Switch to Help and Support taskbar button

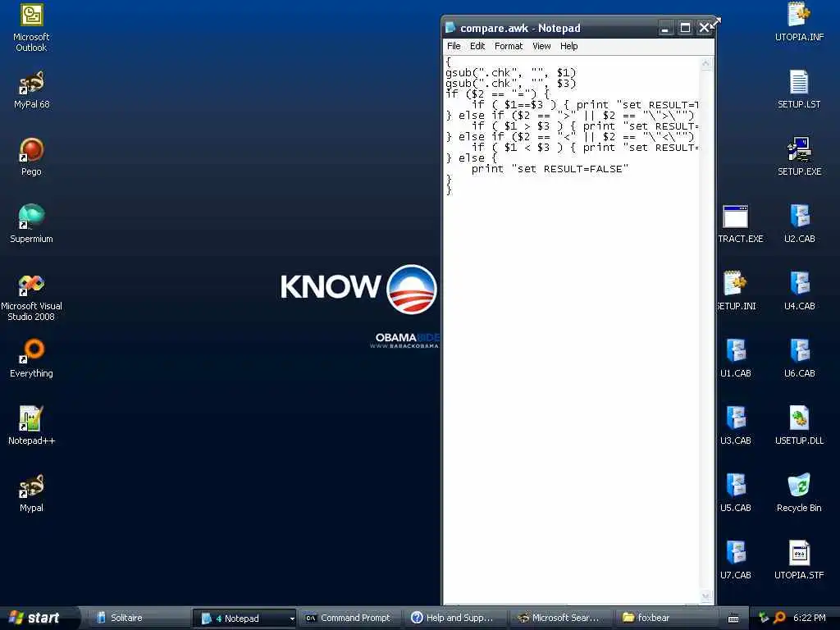tap(454, 618)
